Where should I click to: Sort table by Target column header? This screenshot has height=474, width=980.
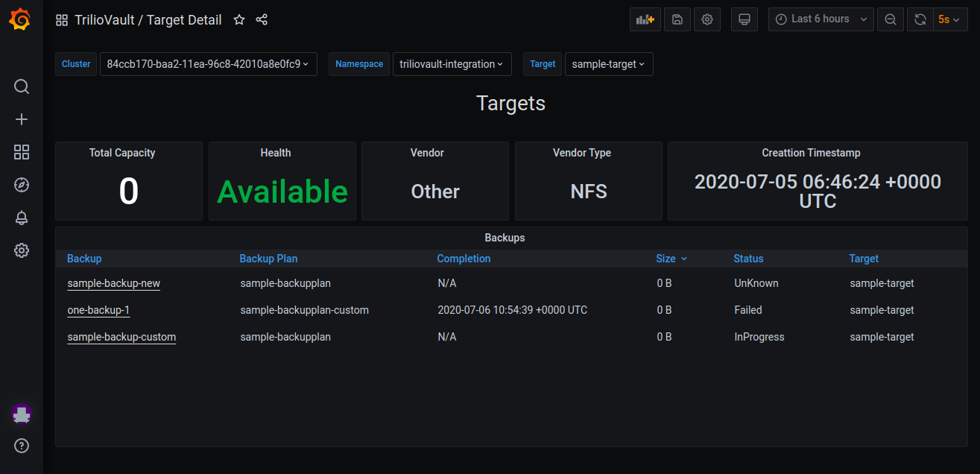pos(864,259)
